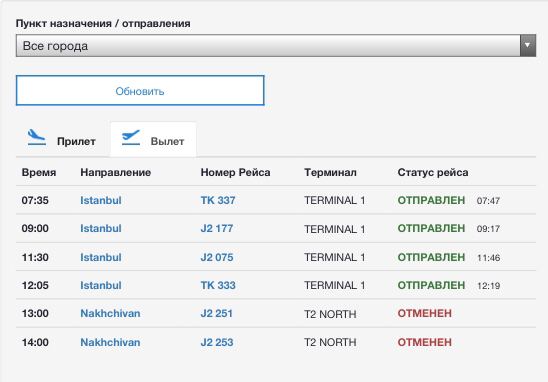The width and height of the screenshot is (548, 382).
Task: Click Istanbul in the 12:05 row
Action: click(101, 285)
